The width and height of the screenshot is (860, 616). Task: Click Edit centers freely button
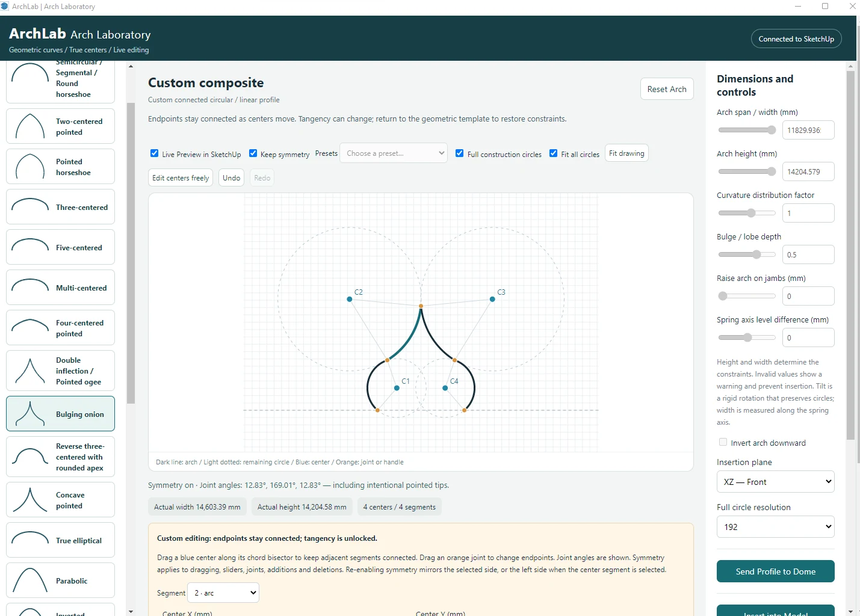181,177
